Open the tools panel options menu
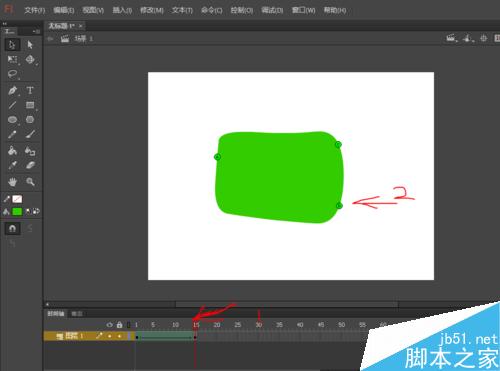The image size is (500, 371). (x=36, y=31)
